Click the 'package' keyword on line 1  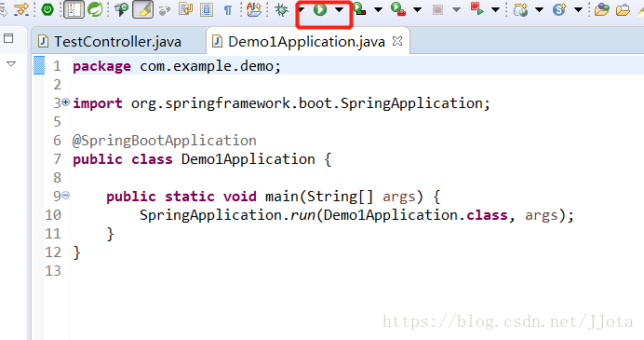click(x=101, y=66)
